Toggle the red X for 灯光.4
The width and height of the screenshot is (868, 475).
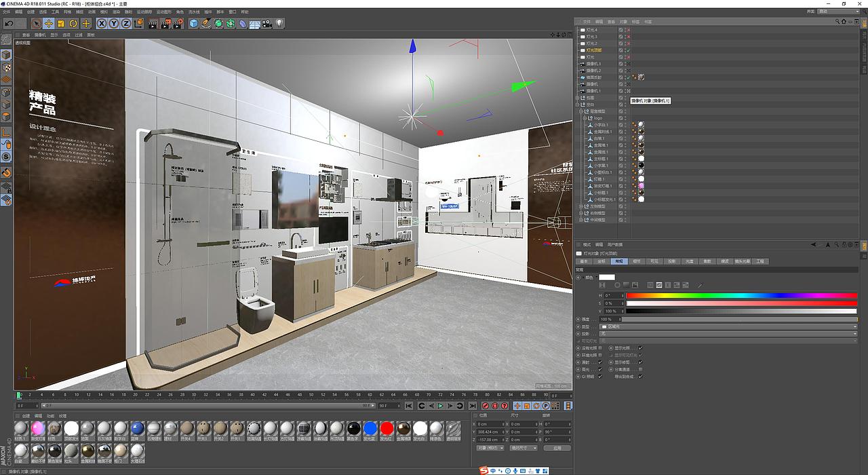[628, 30]
